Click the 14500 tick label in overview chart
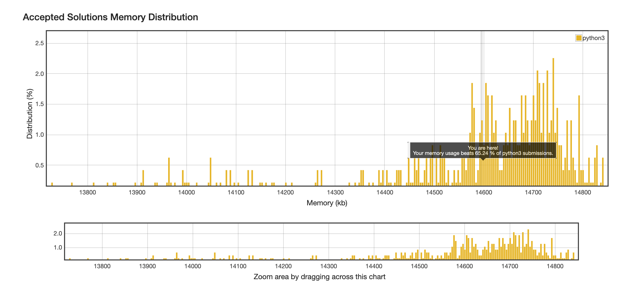 419,266
